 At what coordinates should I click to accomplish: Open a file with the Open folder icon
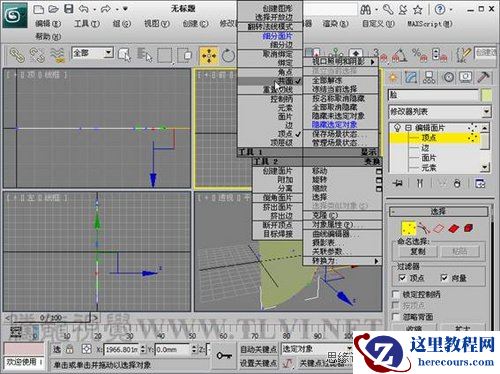[x=53, y=9]
